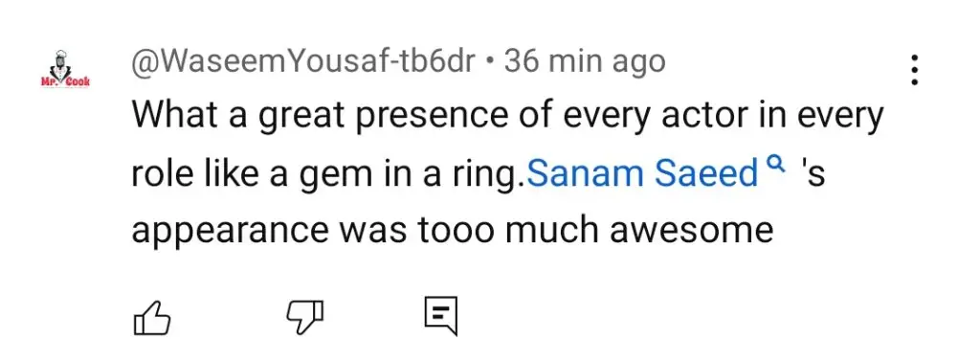Click the line appearance was tooo much awesome
The image size is (980, 363).
pyautogui.click(x=452, y=230)
